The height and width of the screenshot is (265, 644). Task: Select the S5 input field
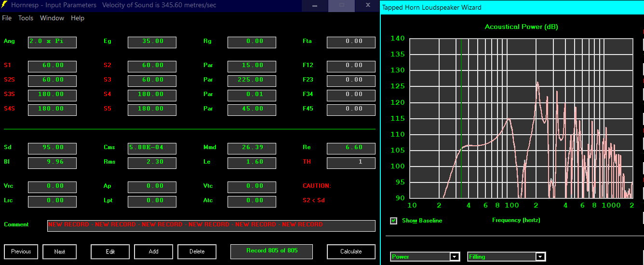(x=152, y=110)
